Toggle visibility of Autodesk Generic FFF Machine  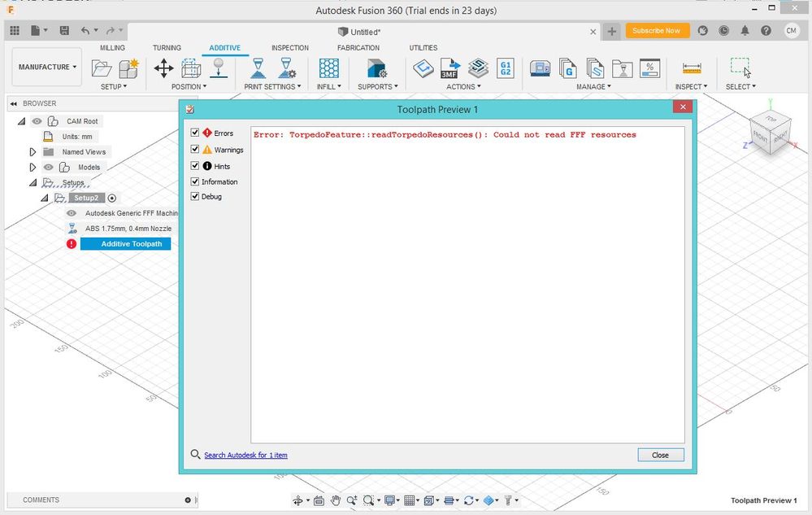[x=72, y=213]
